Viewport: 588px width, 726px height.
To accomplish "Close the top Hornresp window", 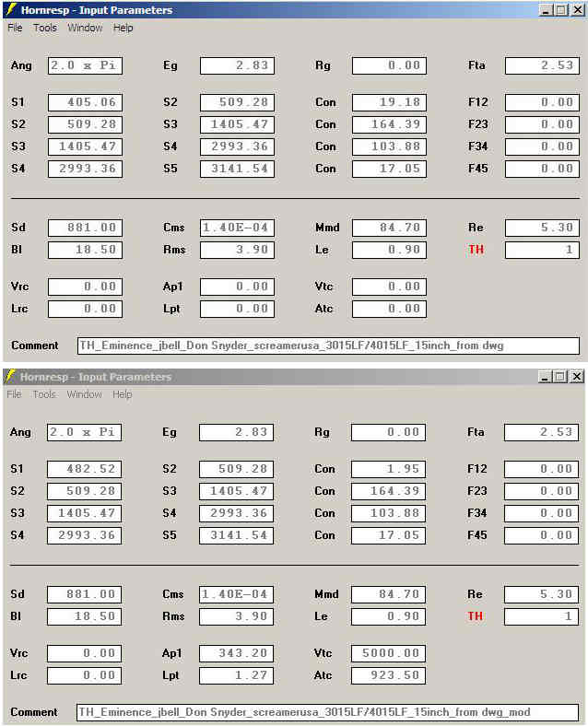I will (x=578, y=10).
